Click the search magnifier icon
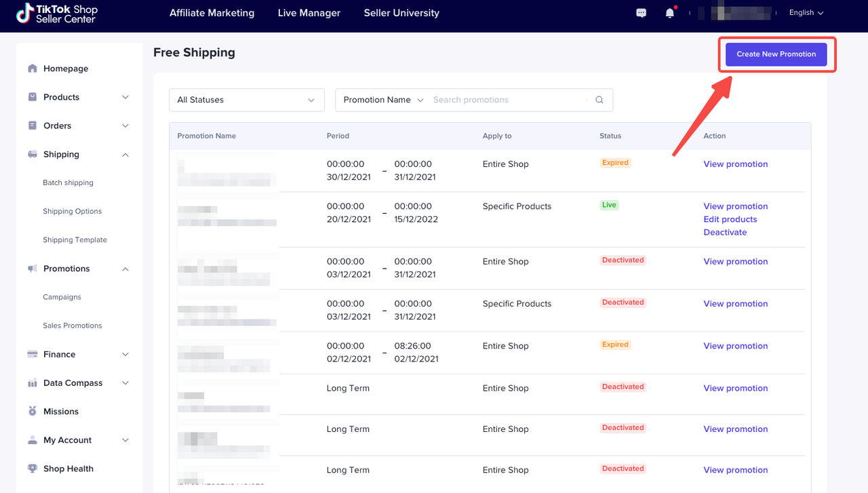 599,100
